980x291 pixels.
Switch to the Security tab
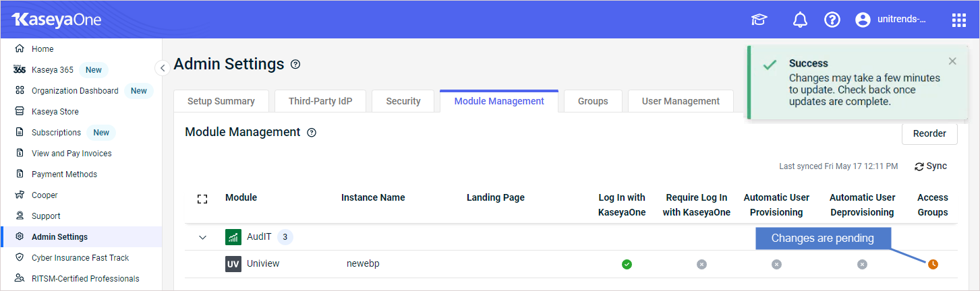coord(403,101)
